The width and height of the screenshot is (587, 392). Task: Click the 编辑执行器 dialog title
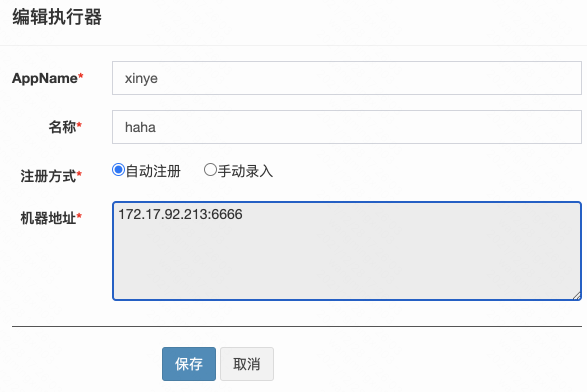point(56,17)
